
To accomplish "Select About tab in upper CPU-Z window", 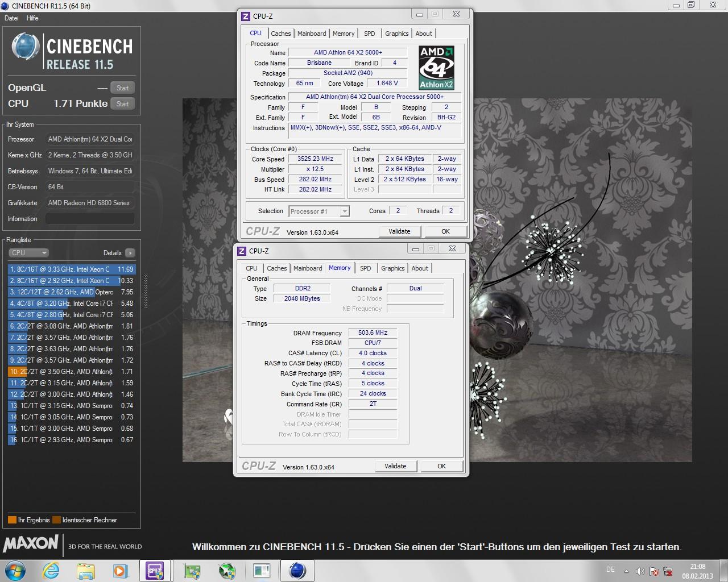I will pyautogui.click(x=424, y=34).
